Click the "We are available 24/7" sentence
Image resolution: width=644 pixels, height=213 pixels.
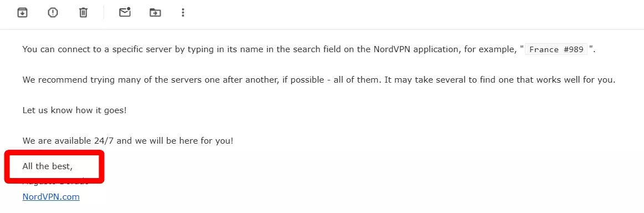[x=128, y=141]
